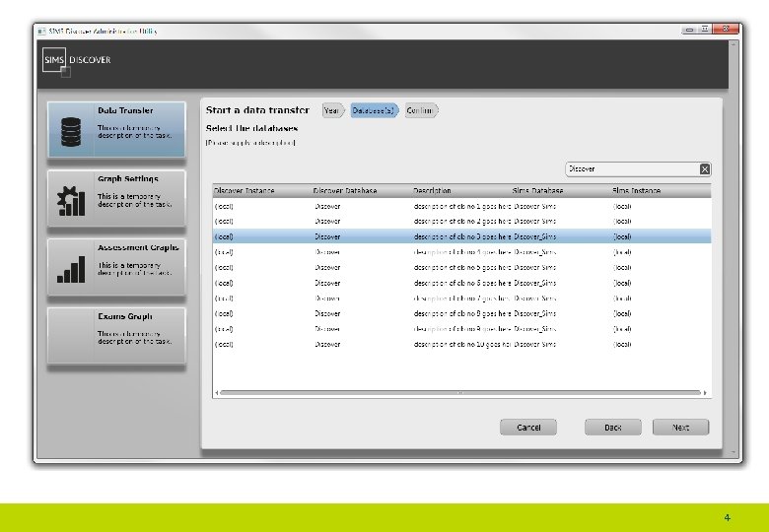
Task: Minimize the SIMS Discover window
Action: click(689, 30)
